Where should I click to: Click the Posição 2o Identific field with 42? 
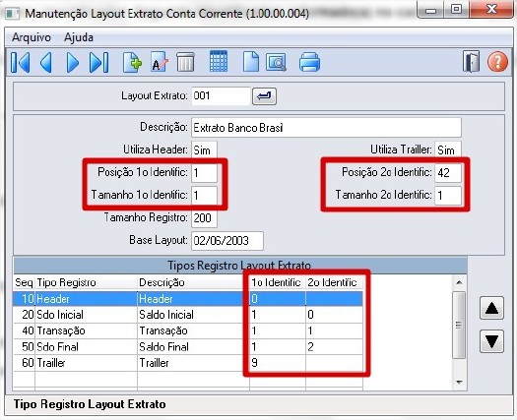(448, 172)
